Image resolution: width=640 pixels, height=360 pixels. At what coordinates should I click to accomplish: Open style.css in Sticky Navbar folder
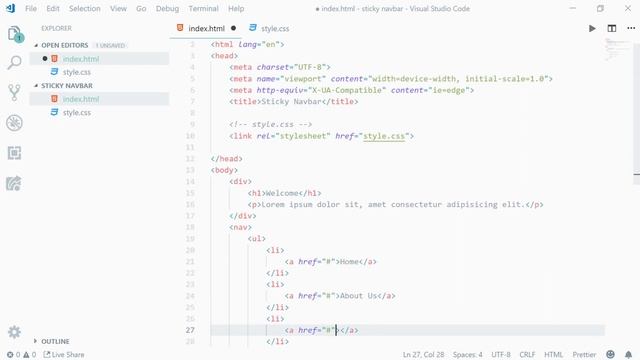coord(99,113)
